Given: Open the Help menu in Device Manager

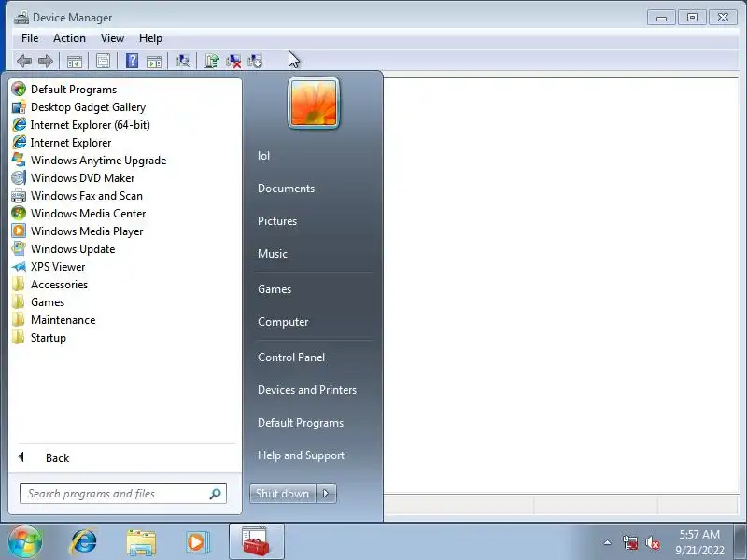Looking at the screenshot, I should point(150,38).
